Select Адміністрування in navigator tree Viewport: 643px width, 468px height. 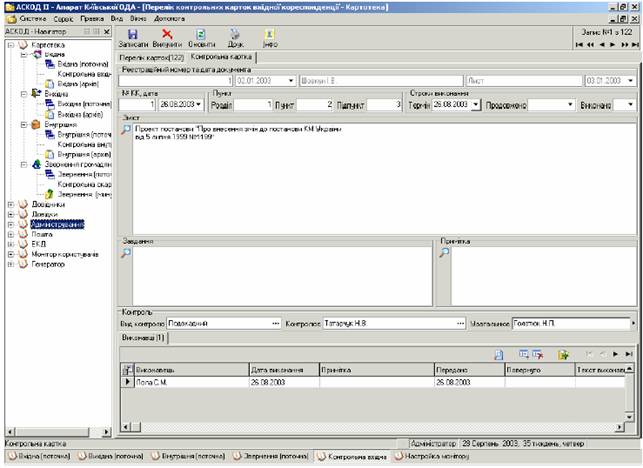[x=58, y=223]
